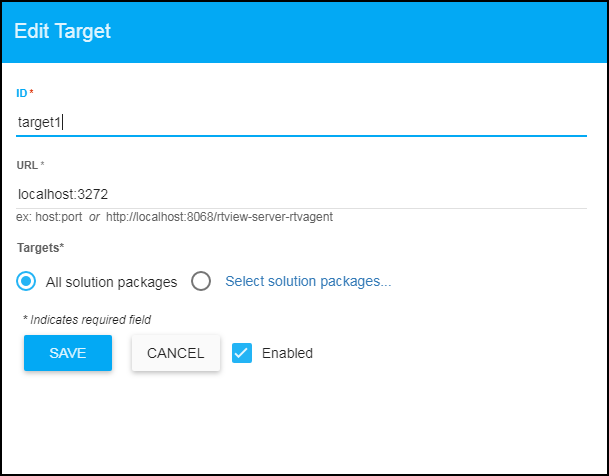This screenshot has width=609, height=476.
Task: Choose the Select solution packages radio button
Action: (201, 281)
